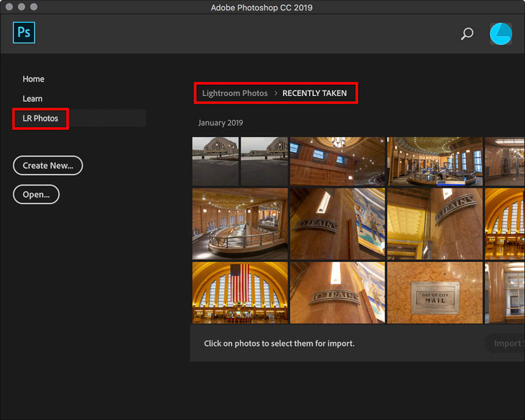Screen dimensions: 525x420
Task: Select bottom-row TO TRAINS column photo
Action: [337, 293]
